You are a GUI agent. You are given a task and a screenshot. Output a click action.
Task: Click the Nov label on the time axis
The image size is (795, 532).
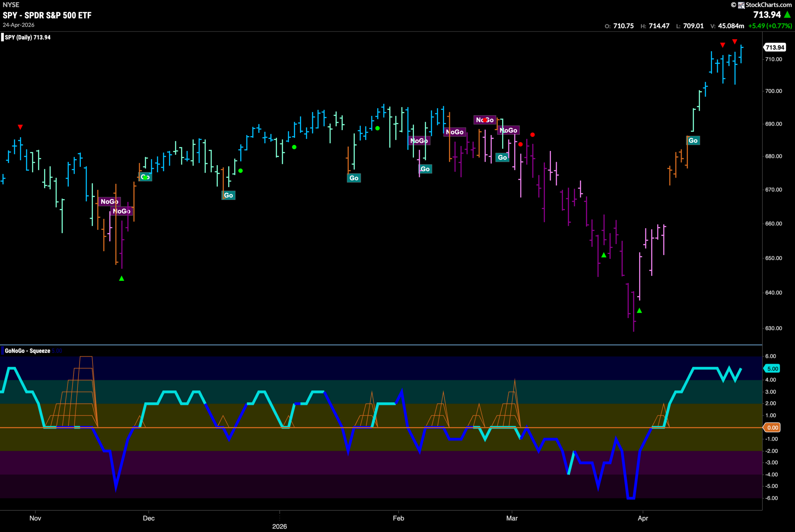coord(35,518)
